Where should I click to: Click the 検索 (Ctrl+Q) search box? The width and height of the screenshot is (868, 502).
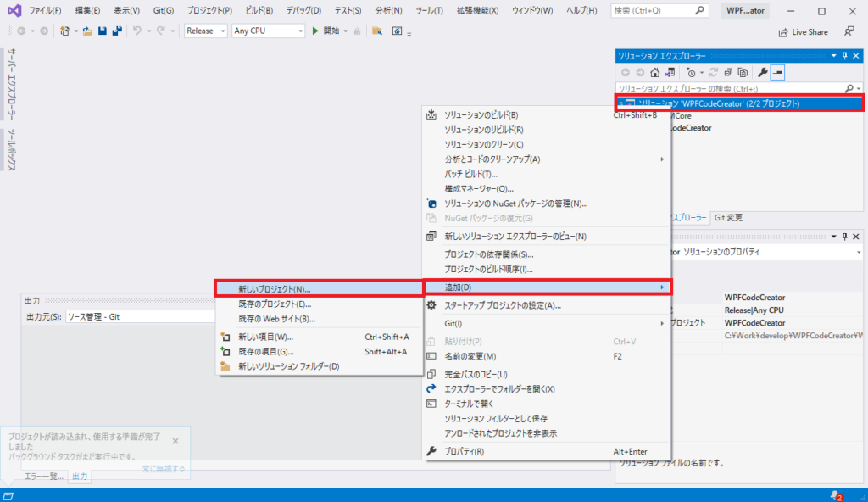pyautogui.click(x=659, y=10)
